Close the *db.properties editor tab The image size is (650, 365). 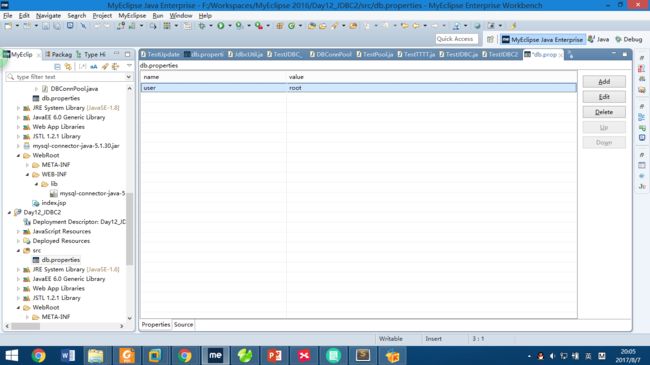click(x=560, y=55)
